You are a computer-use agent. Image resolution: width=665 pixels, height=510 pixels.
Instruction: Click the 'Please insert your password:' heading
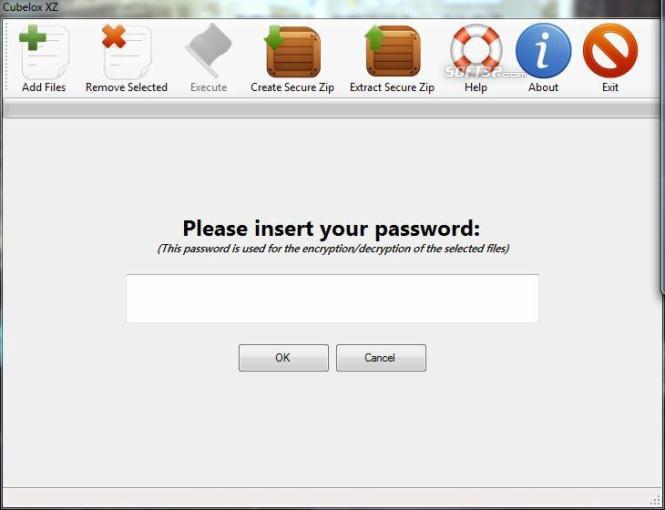[331, 229]
